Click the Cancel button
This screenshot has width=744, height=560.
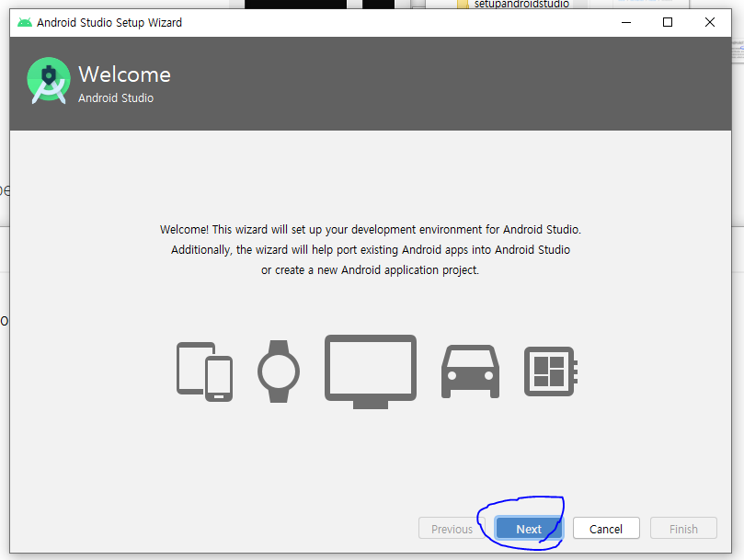(x=606, y=528)
